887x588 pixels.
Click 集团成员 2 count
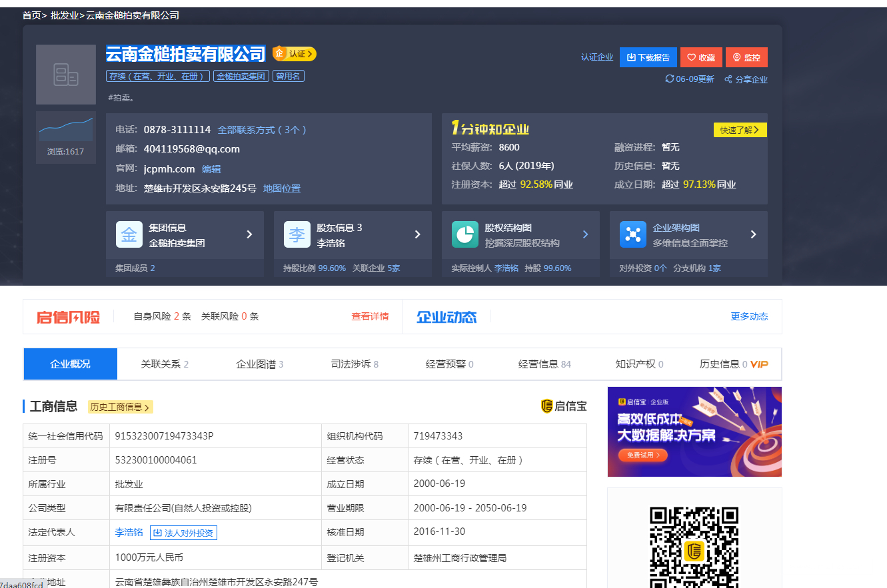point(135,268)
